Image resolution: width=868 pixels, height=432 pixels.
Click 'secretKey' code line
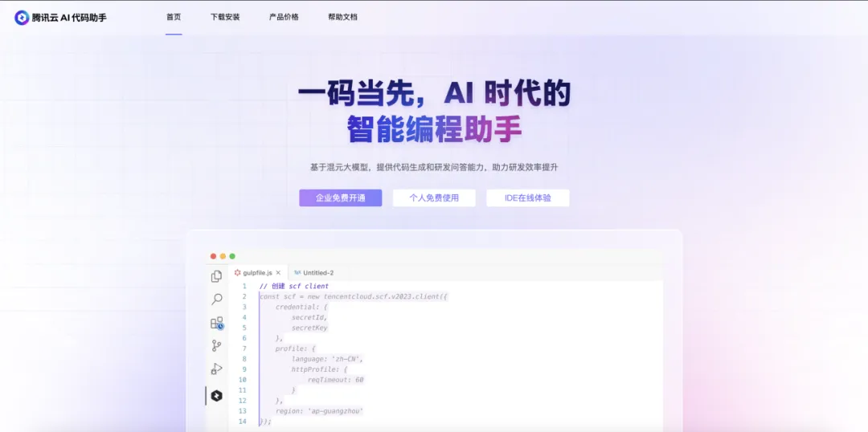309,328
